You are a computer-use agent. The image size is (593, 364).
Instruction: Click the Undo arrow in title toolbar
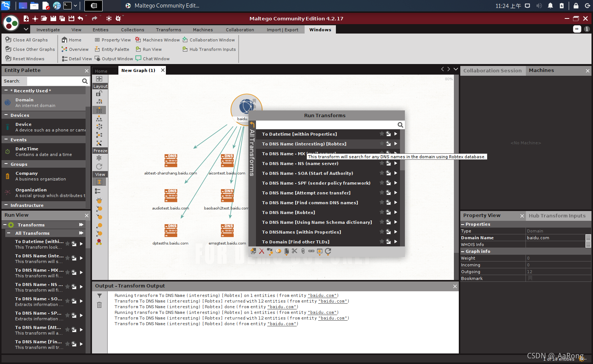coord(80,18)
